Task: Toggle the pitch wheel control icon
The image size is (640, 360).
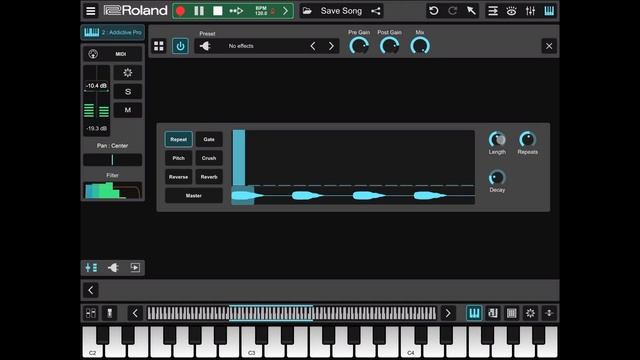Action: pyautogui.click(x=109, y=313)
